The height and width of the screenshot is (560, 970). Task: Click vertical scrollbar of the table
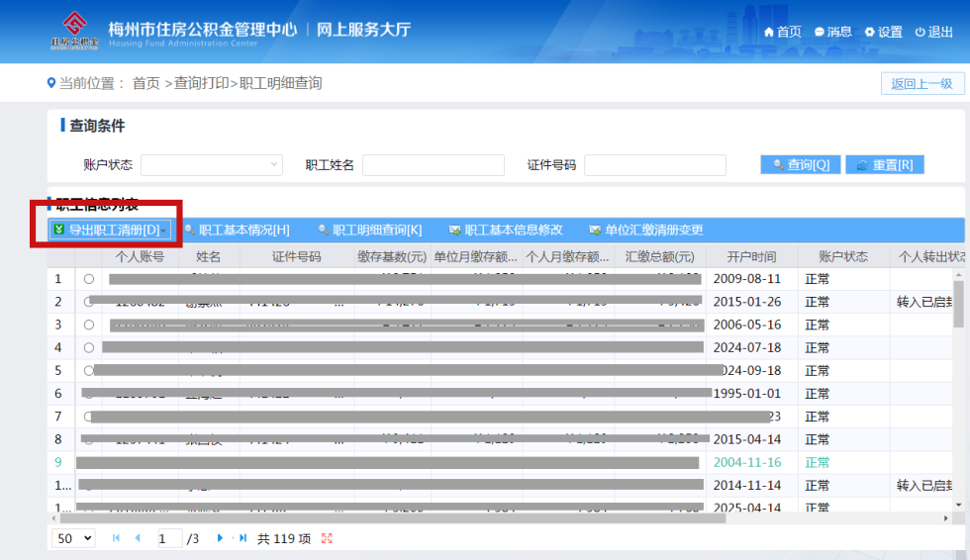pyautogui.click(x=958, y=303)
